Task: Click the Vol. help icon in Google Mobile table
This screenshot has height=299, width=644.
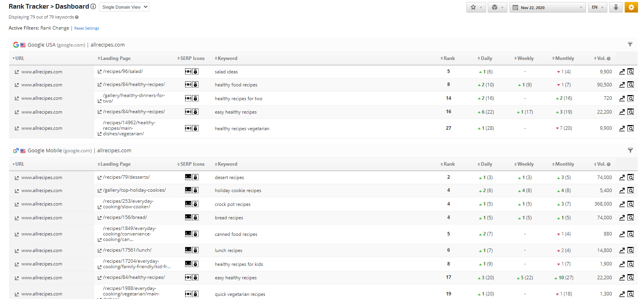Action: [x=608, y=164]
